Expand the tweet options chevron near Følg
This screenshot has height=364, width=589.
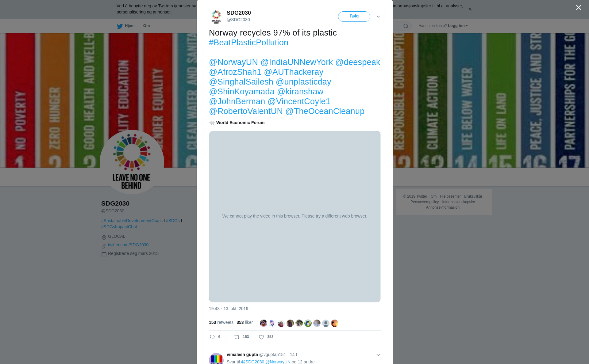pyautogui.click(x=378, y=17)
